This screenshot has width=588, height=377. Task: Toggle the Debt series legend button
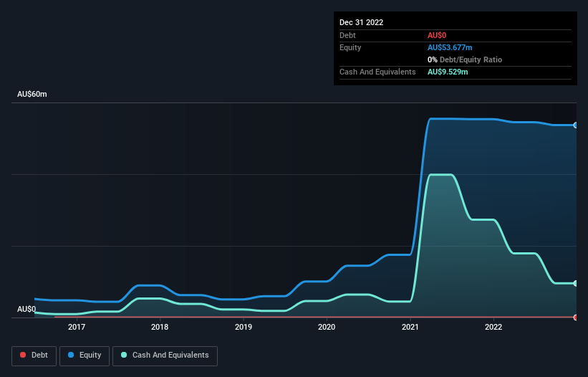pos(34,355)
